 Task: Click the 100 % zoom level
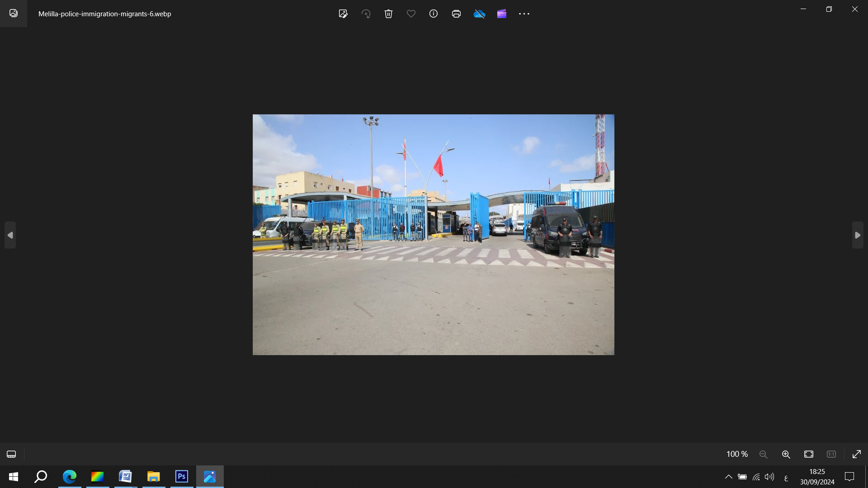click(x=737, y=454)
